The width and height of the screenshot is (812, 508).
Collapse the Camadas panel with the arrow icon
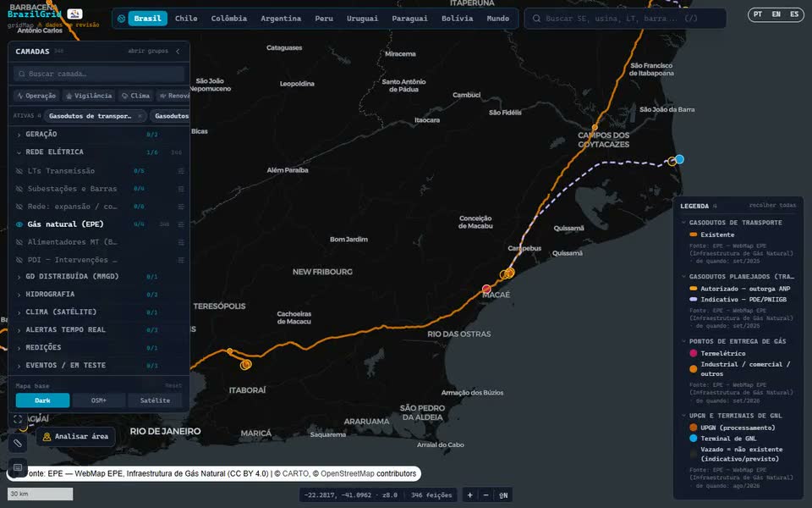pos(178,52)
